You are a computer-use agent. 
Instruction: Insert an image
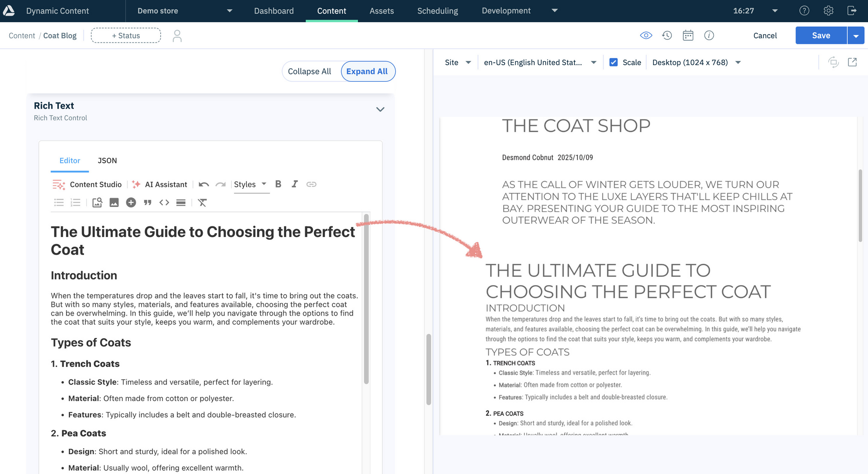[x=114, y=202]
